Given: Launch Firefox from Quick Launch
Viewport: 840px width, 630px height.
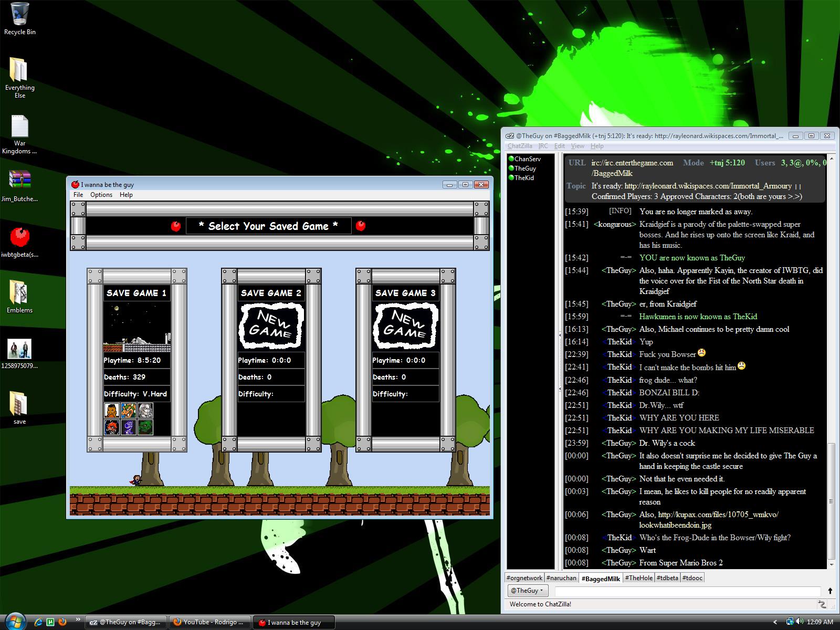Looking at the screenshot, I should (x=62, y=622).
